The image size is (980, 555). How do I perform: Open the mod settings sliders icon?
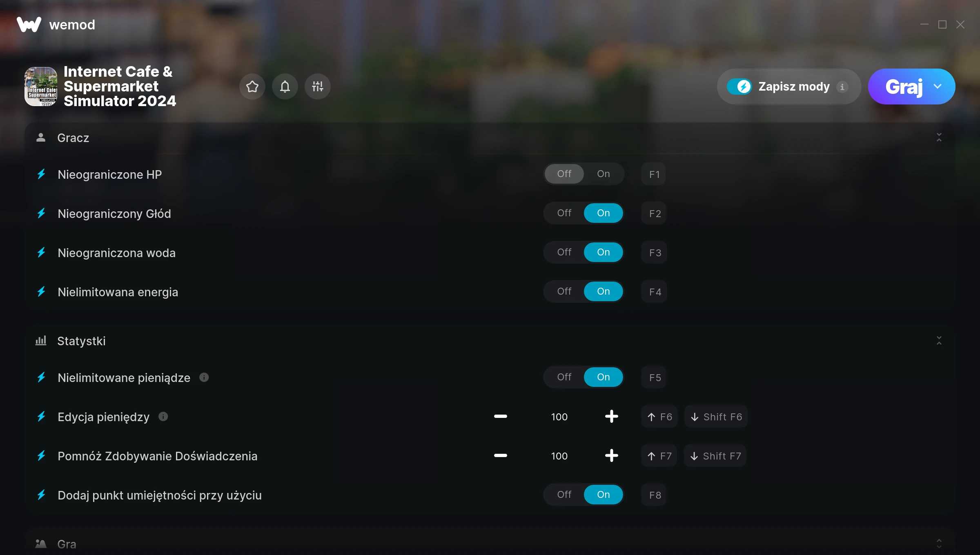[x=318, y=87]
